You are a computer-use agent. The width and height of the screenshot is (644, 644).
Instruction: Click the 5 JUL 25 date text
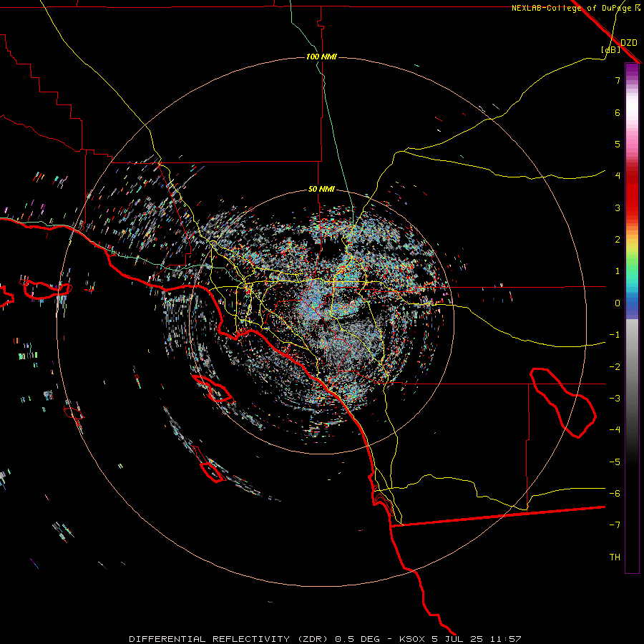click(457, 639)
